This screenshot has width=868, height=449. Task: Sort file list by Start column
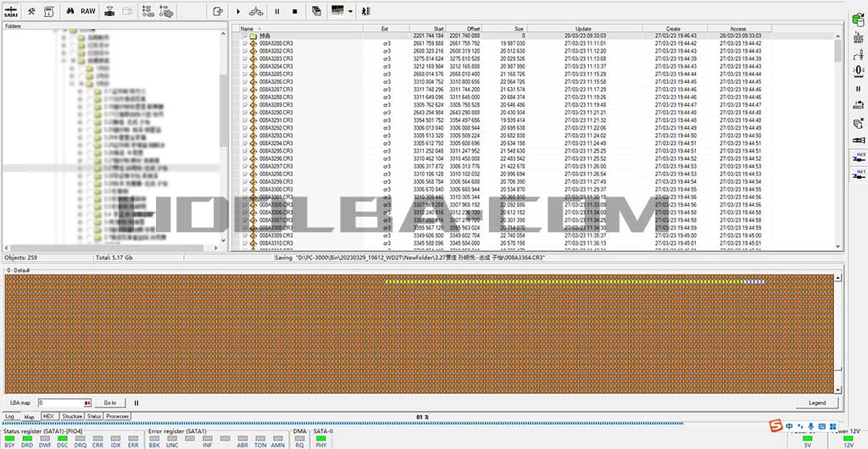427,29
